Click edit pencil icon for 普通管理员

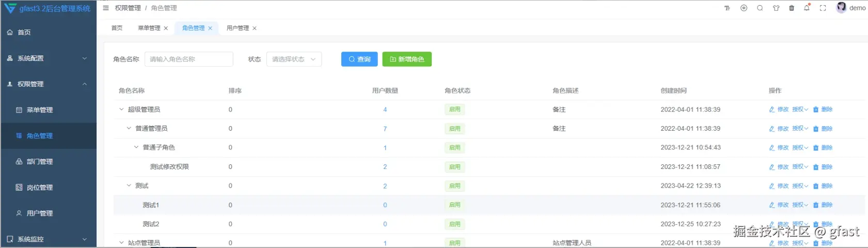pos(772,129)
